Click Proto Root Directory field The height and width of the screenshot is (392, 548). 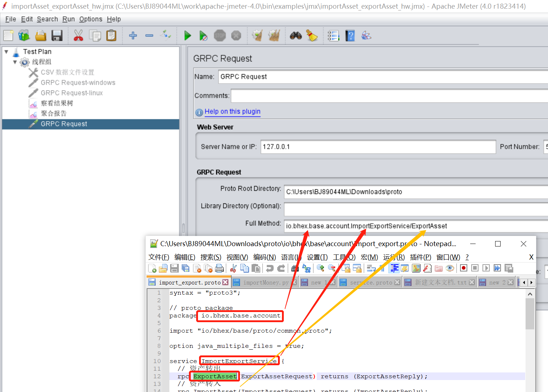tap(416, 192)
